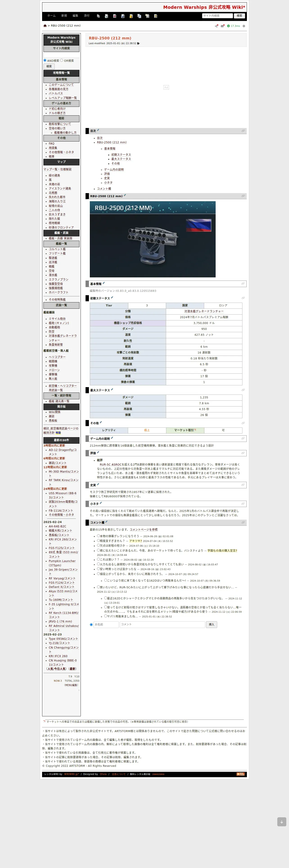This screenshot has height=868, width=289.
Task: Click the floppy disk backup icon
Action: [x=123, y=16]
